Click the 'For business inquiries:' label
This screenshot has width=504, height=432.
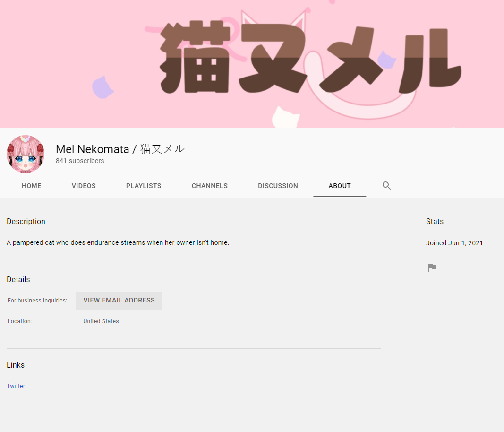(x=37, y=301)
